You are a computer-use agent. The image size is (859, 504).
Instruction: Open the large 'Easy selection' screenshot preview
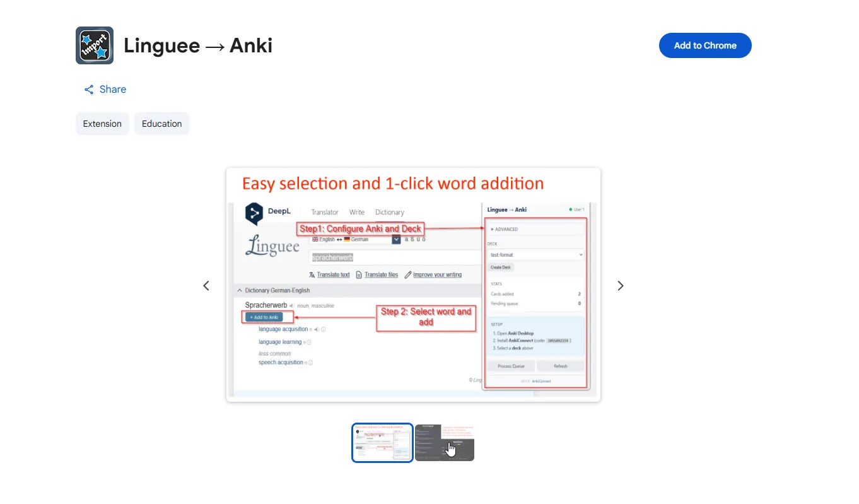[x=413, y=284]
